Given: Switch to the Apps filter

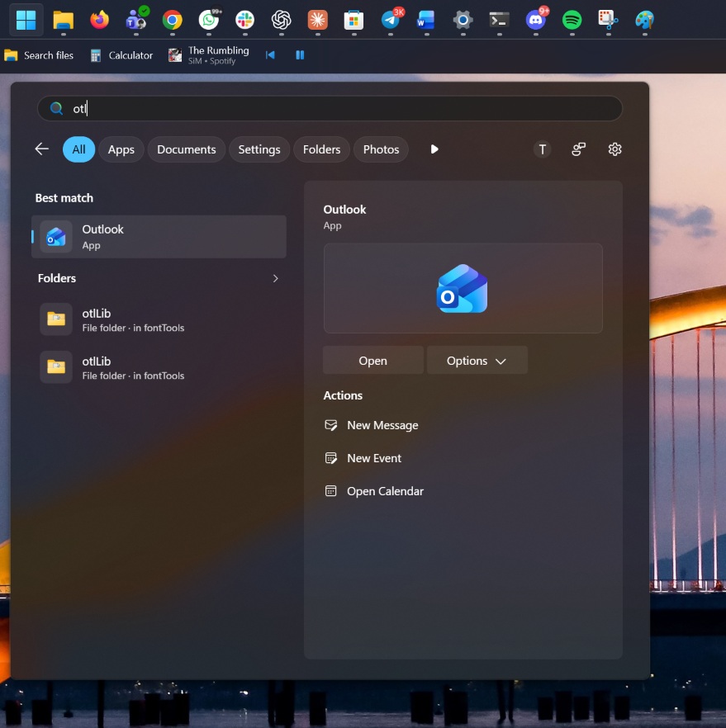Looking at the screenshot, I should [121, 149].
